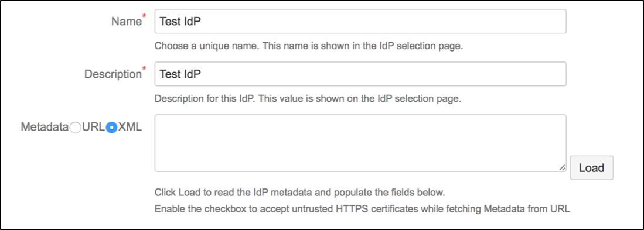Place cursor after 'Test IdP' in Name field
644x230 pixels.
pyautogui.click(x=202, y=21)
